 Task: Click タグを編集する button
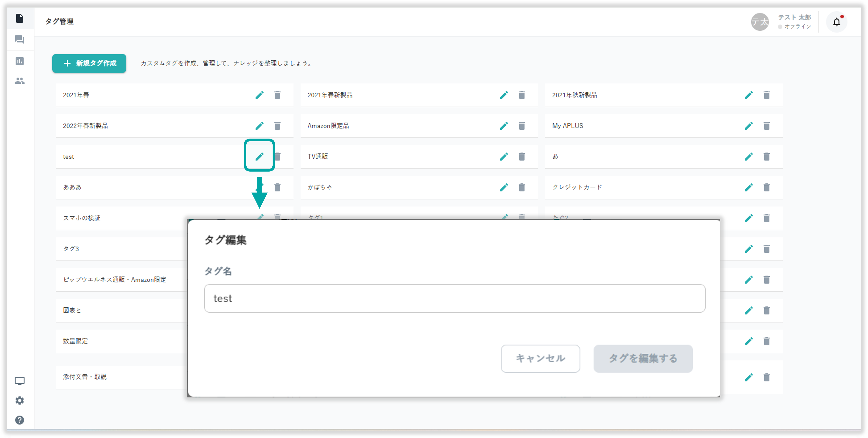coord(643,358)
